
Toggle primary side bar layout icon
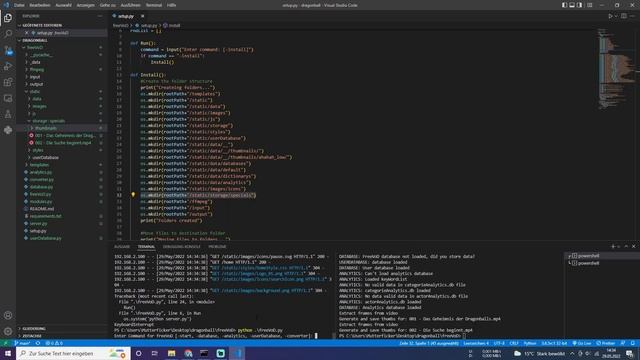pos(564,5)
